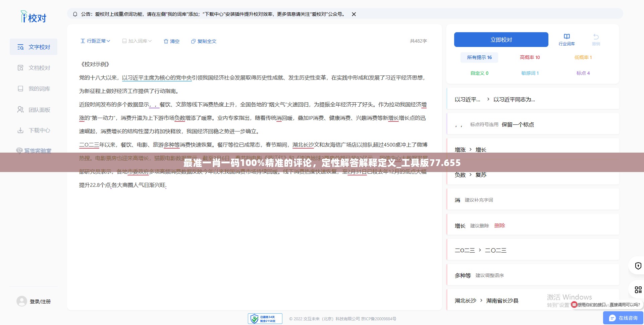The width and height of the screenshot is (644, 325).
Task: Click the 文档校对 document icon
Action: pyautogui.click(x=20, y=68)
